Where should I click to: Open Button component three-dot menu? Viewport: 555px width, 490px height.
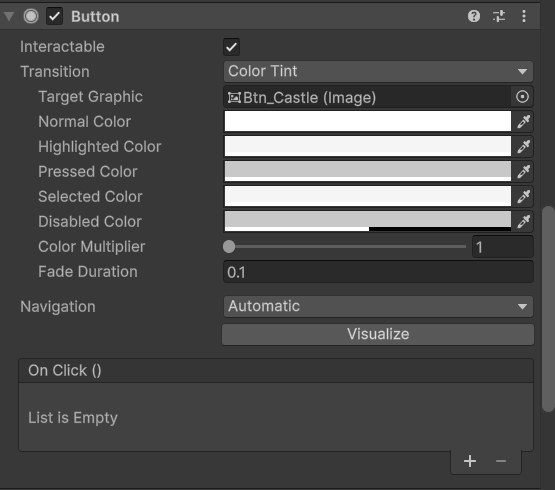point(524,16)
